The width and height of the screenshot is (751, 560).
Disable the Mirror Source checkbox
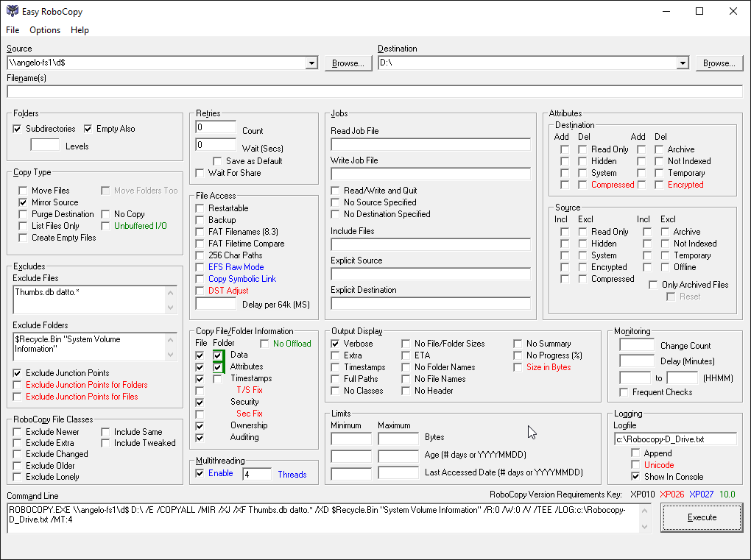[x=24, y=202]
